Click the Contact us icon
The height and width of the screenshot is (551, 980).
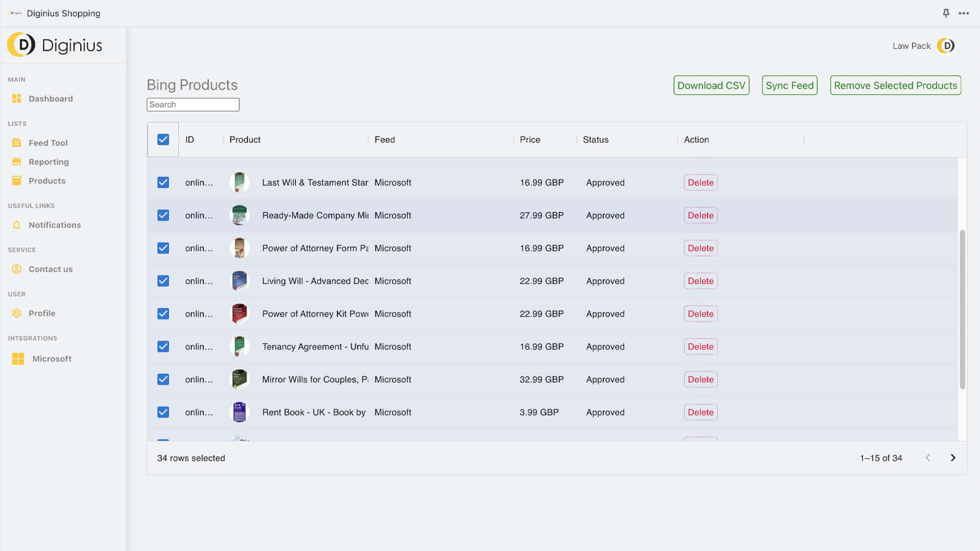17,269
